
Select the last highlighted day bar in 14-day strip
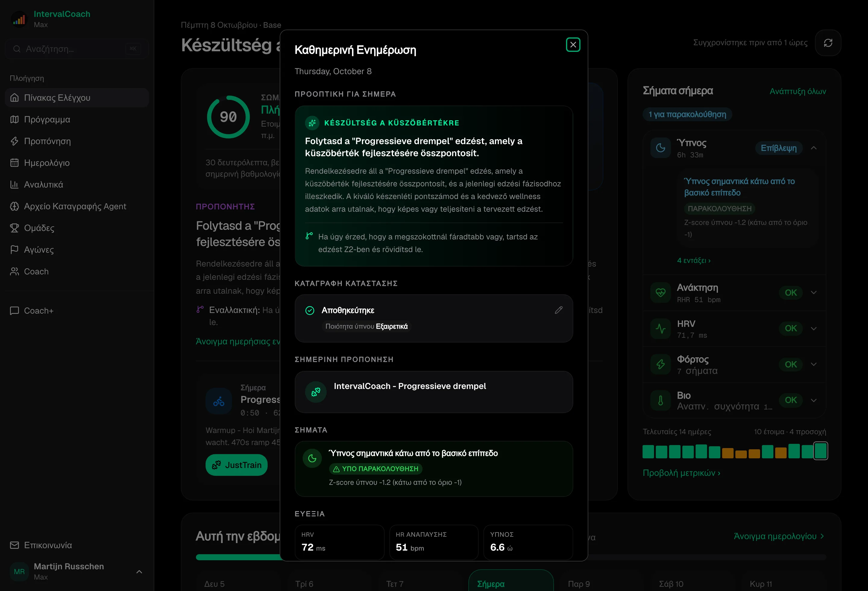(820, 451)
